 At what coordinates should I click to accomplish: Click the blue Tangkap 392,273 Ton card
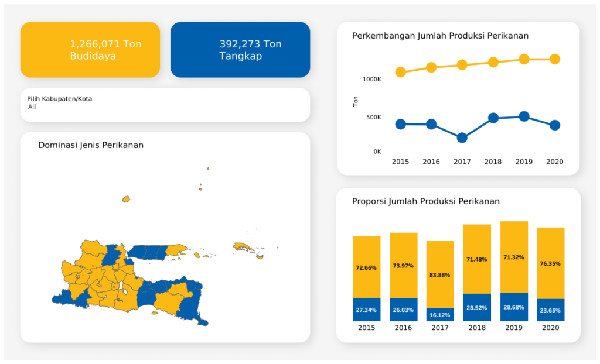(240, 50)
